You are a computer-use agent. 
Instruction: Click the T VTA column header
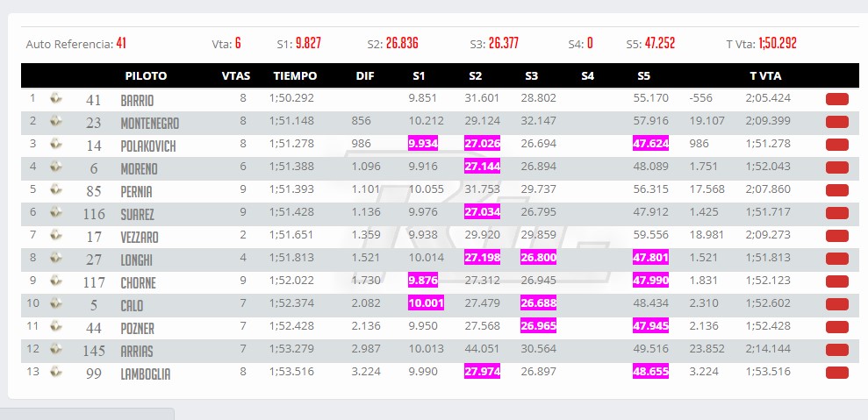765,76
